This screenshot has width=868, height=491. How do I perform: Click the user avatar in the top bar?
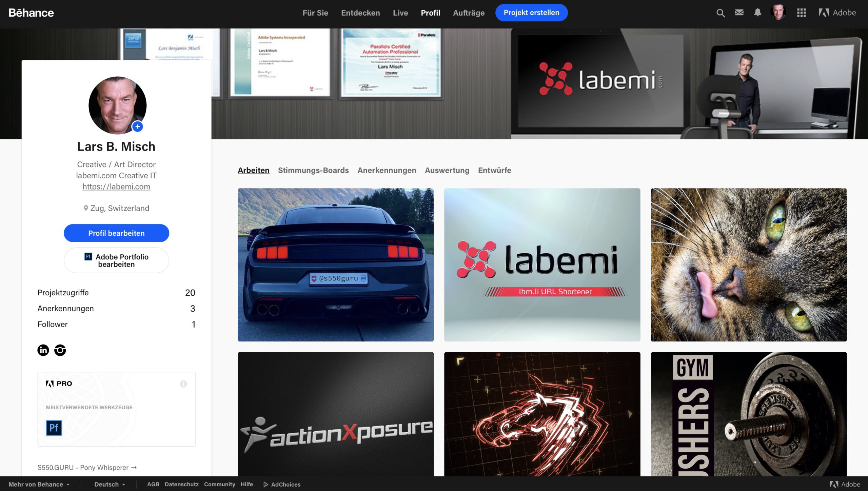[778, 13]
